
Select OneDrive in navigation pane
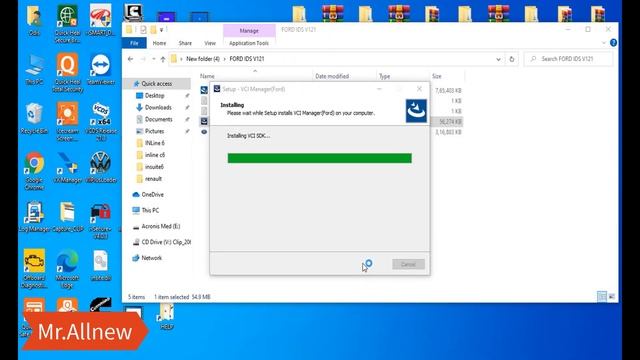tap(152, 195)
